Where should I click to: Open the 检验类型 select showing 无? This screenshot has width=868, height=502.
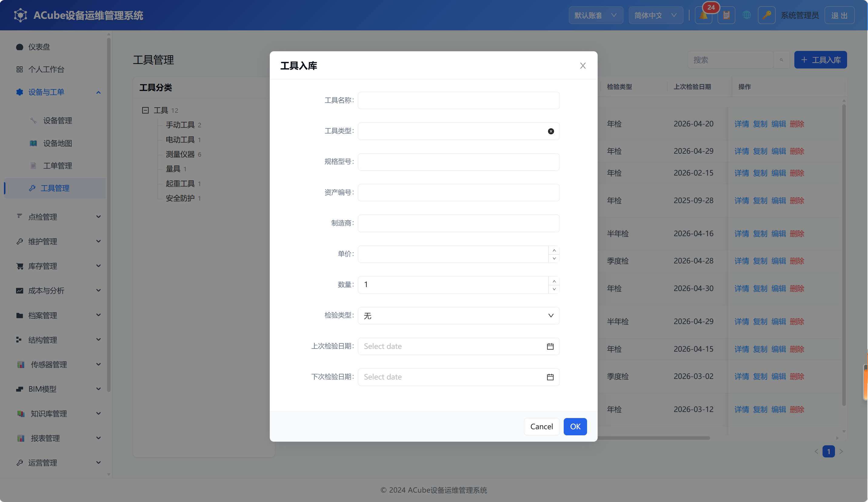pos(459,316)
